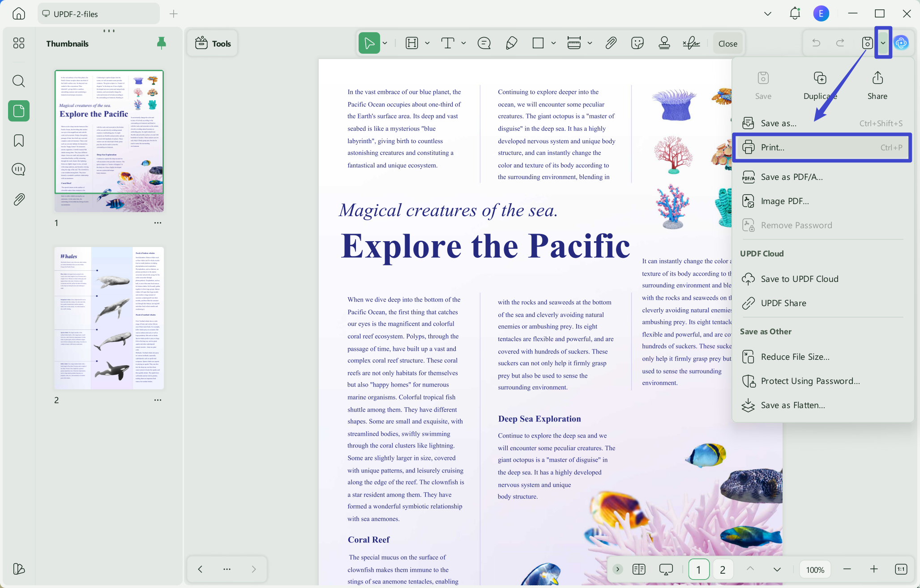Open the Tools menu
Viewport: 920px width, 588px height.
213,43
